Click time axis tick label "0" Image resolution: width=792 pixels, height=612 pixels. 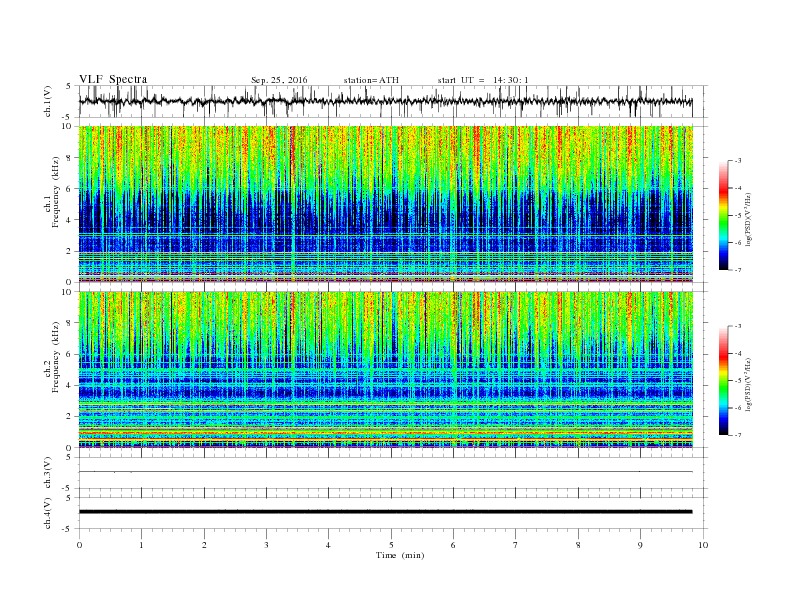(79, 545)
